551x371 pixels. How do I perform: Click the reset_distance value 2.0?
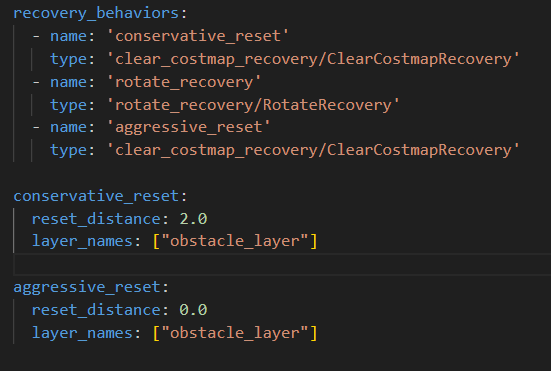[x=193, y=219]
